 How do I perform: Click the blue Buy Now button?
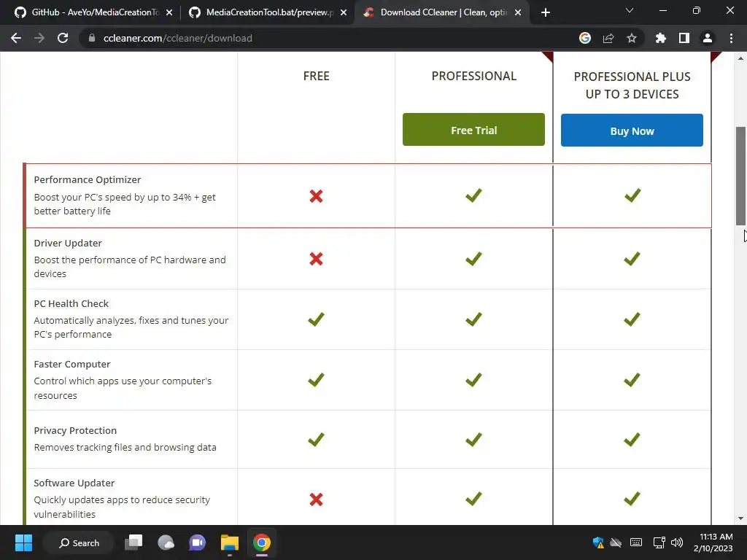click(632, 130)
